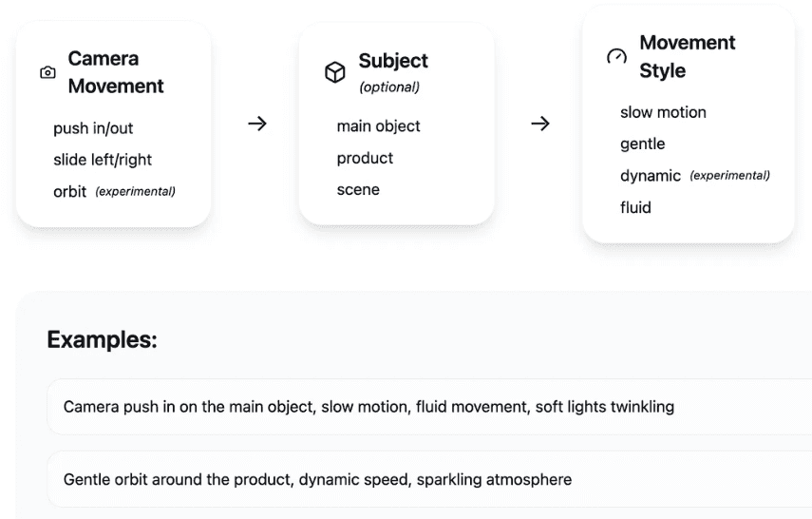Click the arrow between Subject and Movement Style

click(540, 124)
